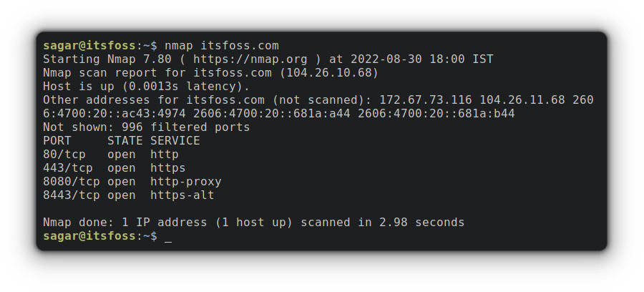Click the IP address 104.26.10.68
The width and height of the screenshot is (644, 292).
(328, 72)
